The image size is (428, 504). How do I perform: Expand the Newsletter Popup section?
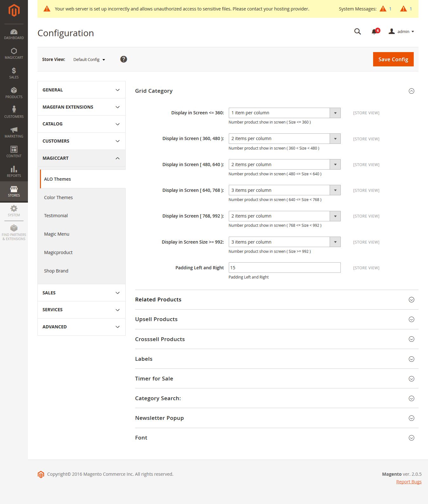pyautogui.click(x=411, y=418)
